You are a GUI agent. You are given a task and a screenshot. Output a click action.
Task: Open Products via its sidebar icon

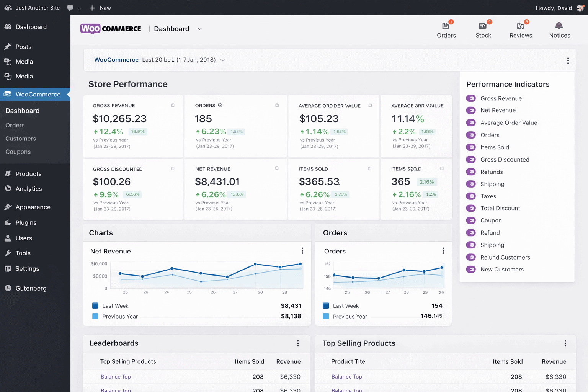click(x=8, y=173)
